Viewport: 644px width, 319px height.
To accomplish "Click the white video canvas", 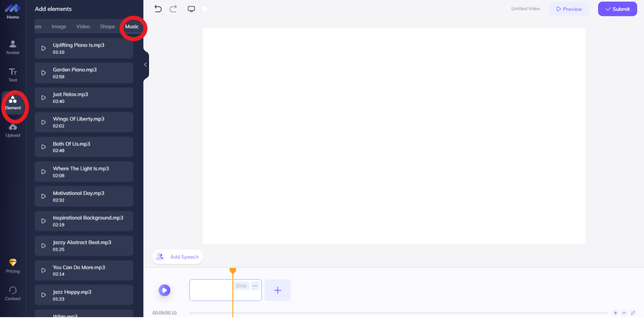I will [x=394, y=136].
